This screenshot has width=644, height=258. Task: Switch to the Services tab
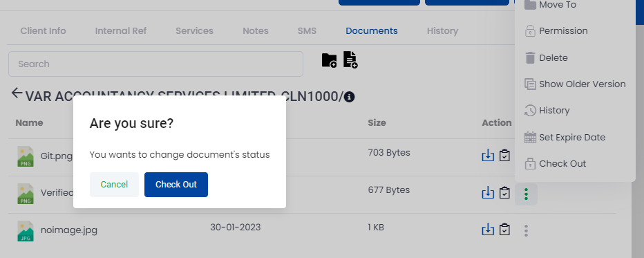click(194, 31)
